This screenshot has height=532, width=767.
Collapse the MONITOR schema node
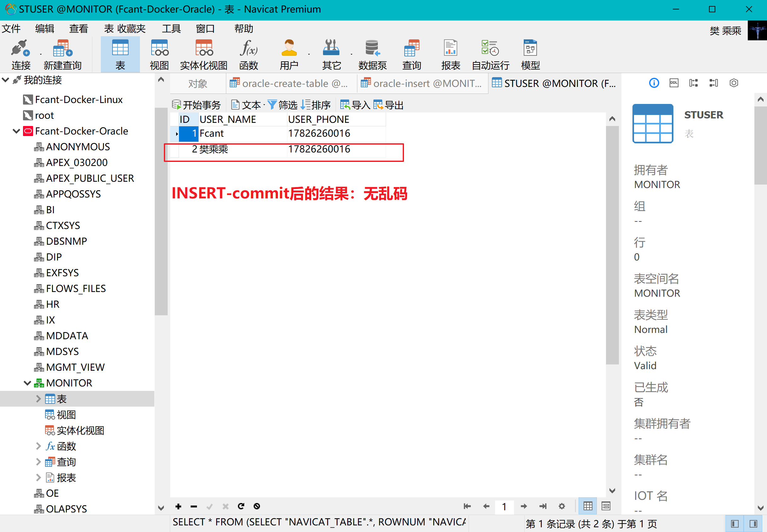(x=27, y=383)
